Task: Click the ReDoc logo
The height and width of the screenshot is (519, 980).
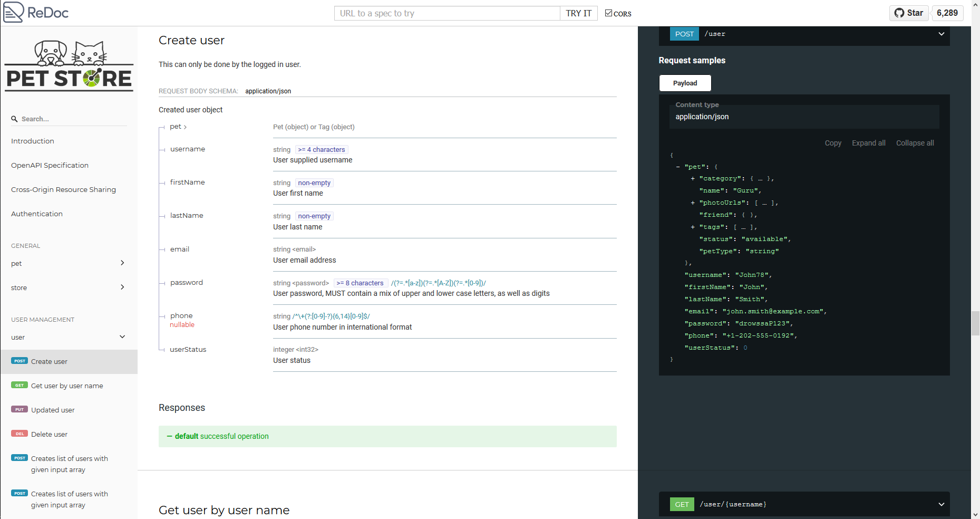Action: (35, 12)
